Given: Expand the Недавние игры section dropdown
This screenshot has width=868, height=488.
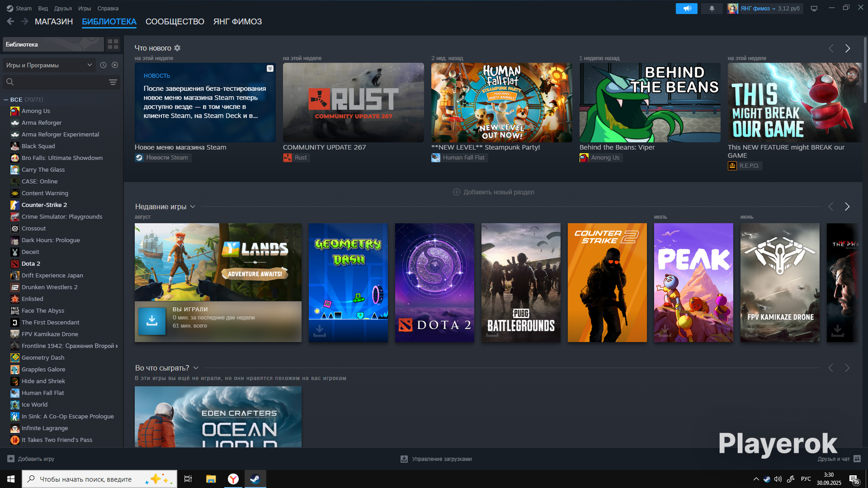Looking at the screenshot, I should [x=193, y=207].
